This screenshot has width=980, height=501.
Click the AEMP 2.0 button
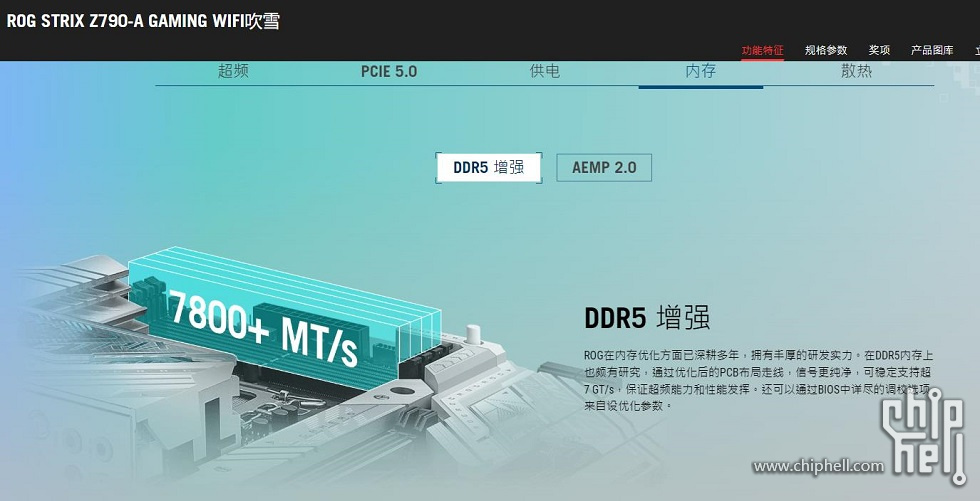[604, 167]
